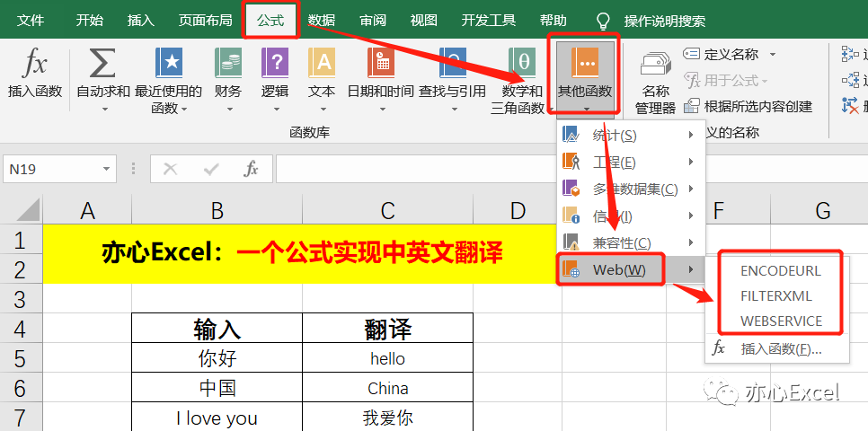Open the Financial (财务) functions icon
This screenshot has width=868, height=431.
pyautogui.click(x=228, y=63)
